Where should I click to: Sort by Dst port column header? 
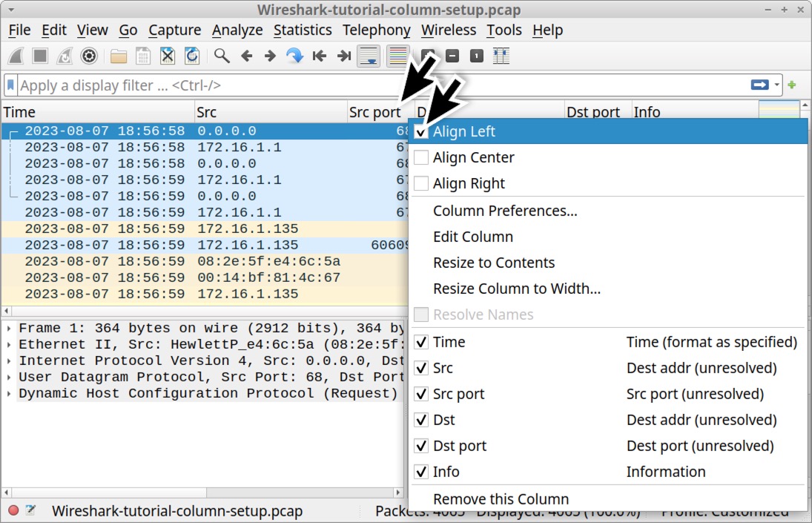click(x=598, y=112)
